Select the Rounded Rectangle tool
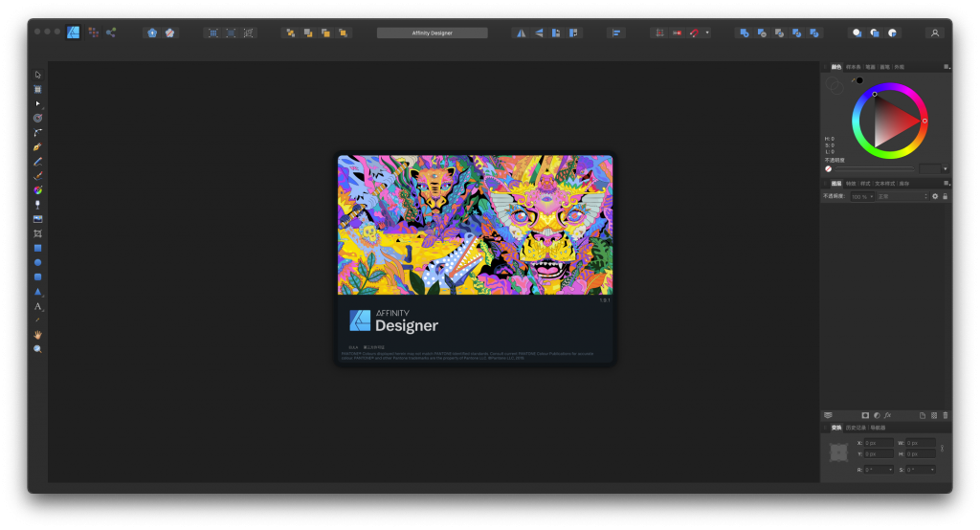 (37, 276)
